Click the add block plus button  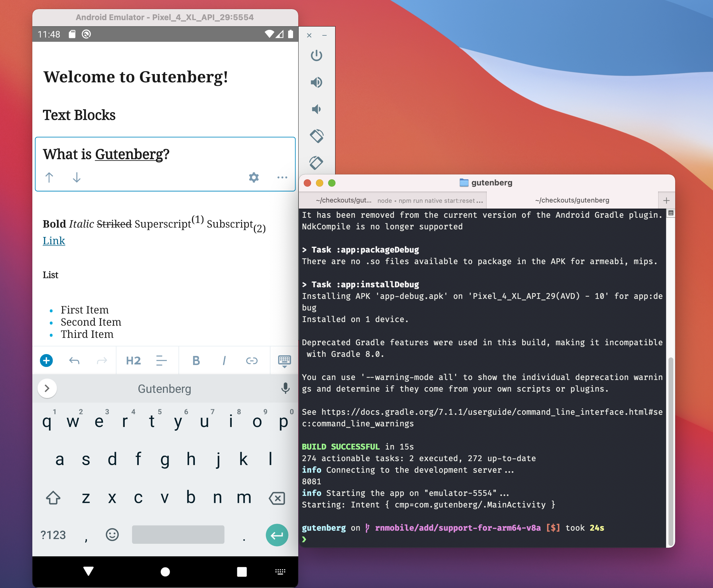click(x=46, y=360)
